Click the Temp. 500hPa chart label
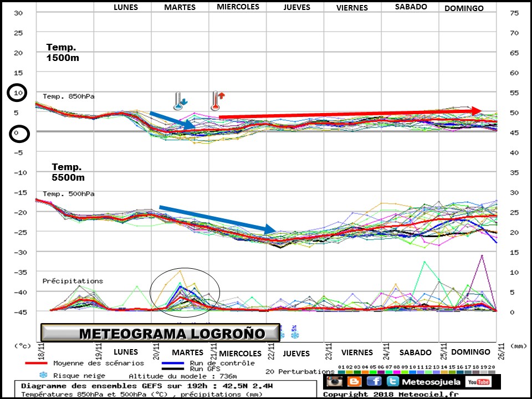The image size is (532, 399). 69,194
